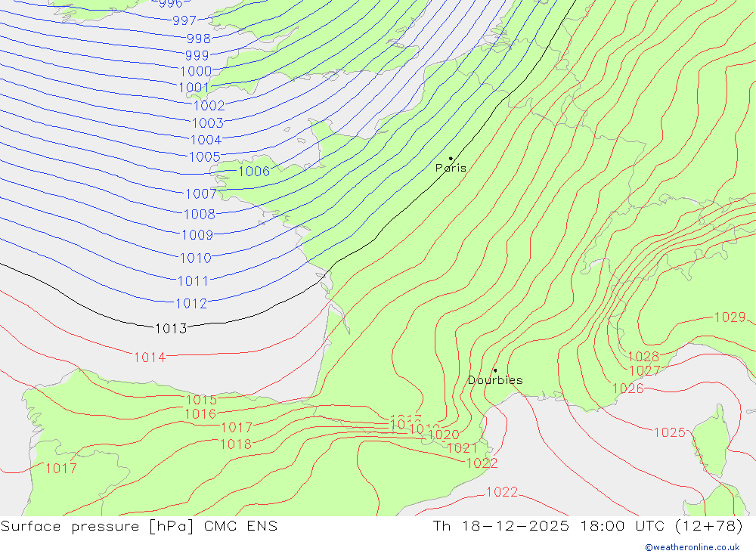Click the 1013 black isobar label
Screen dimensions: 756x554
tap(171, 329)
